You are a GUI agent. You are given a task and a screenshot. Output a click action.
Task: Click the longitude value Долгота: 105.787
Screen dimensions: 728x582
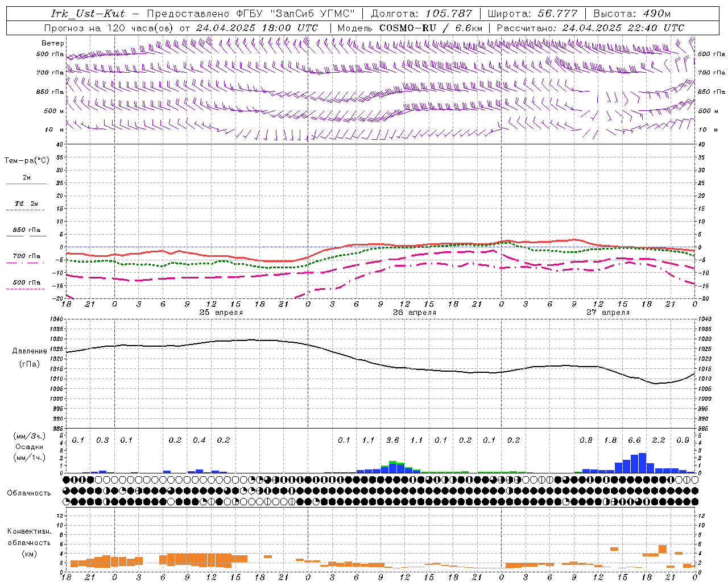[421, 14]
